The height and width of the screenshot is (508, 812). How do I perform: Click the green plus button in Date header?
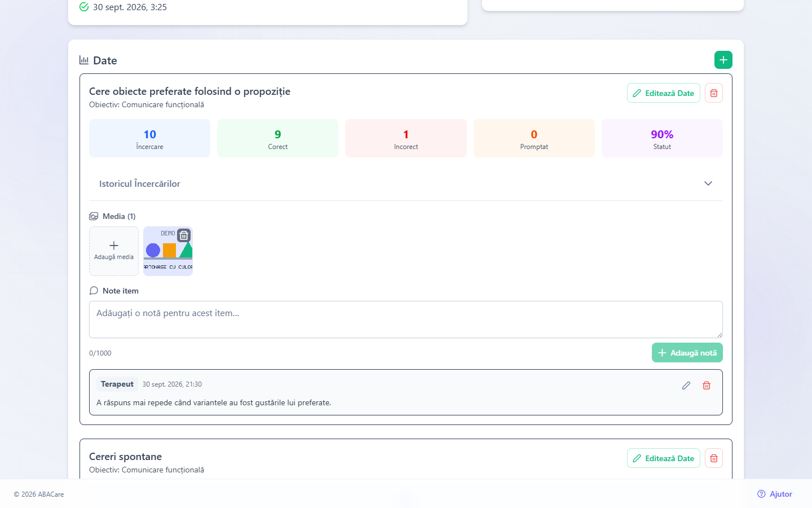[x=723, y=60]
